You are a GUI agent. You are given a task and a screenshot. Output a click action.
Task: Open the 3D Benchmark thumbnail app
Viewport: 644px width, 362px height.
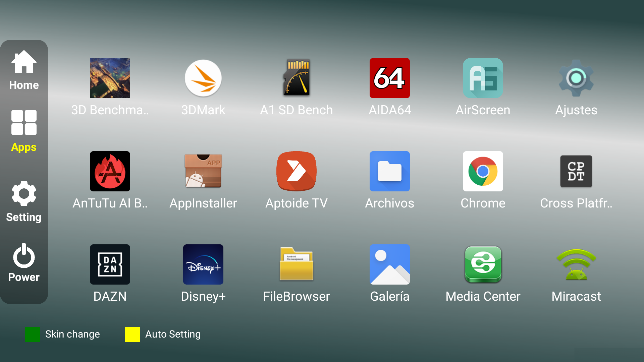coord(110,78)
